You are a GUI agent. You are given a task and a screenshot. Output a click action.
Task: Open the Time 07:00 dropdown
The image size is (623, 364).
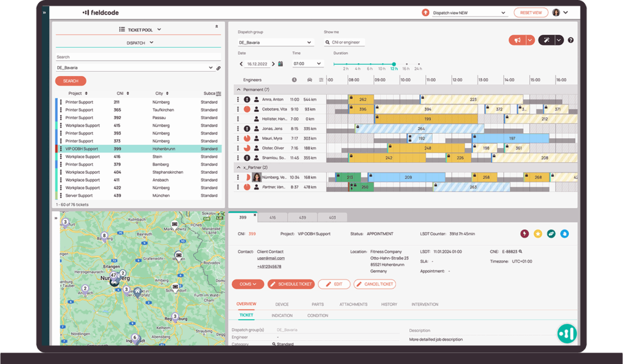[307, 64]
